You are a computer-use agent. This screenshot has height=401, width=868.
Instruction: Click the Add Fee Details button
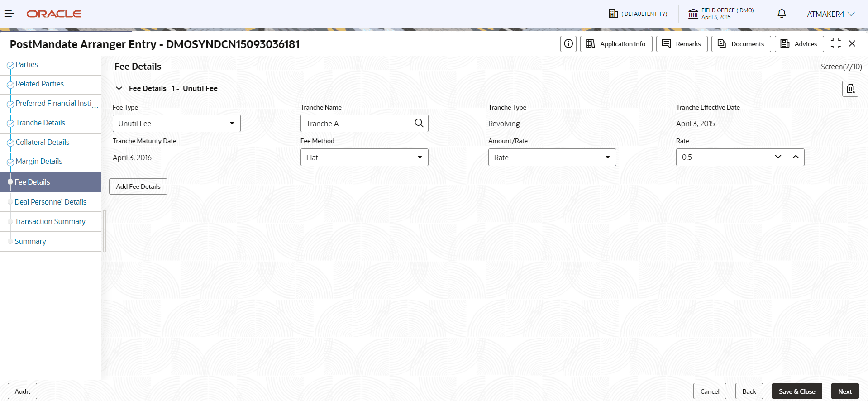pyautogui.click(x=138, y=186)
